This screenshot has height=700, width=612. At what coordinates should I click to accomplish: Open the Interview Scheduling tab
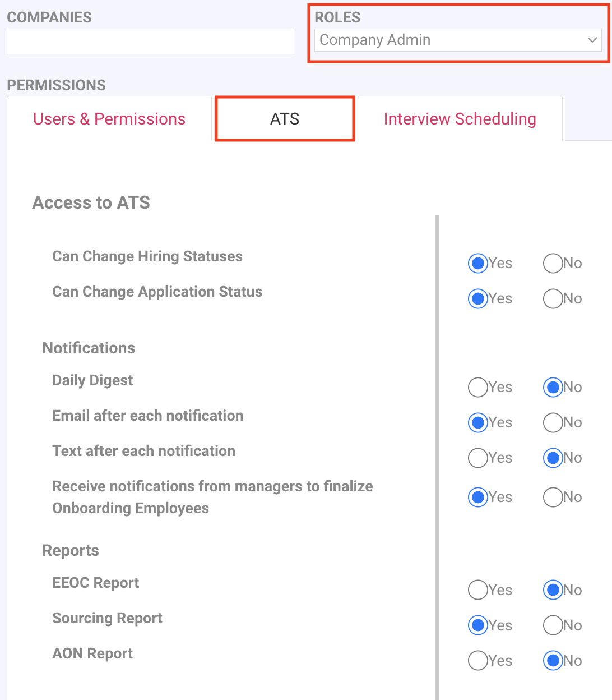point(460,119)
